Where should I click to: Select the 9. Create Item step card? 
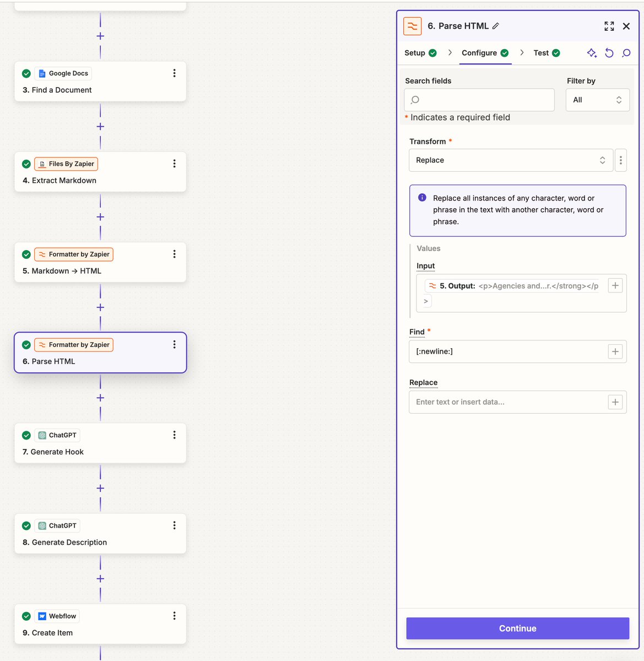point(100,624)
